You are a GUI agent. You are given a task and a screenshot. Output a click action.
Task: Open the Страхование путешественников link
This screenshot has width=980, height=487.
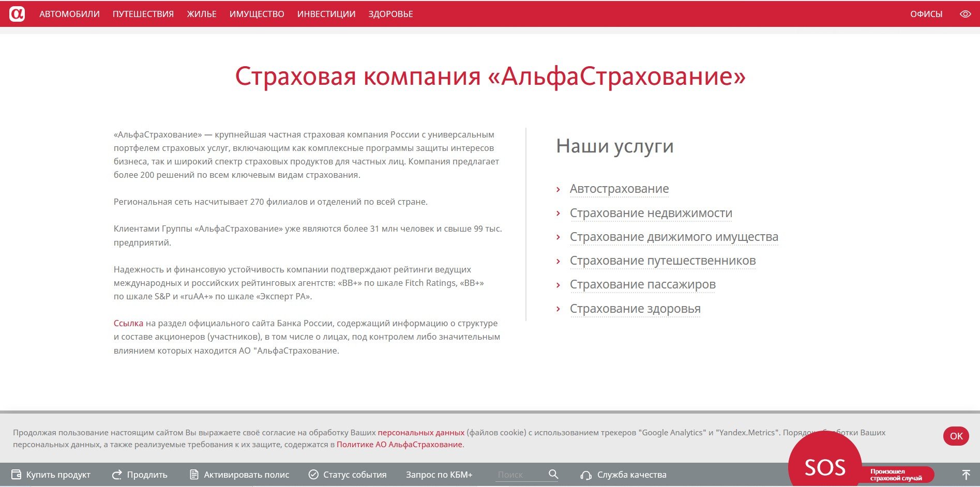coord(662,261)
